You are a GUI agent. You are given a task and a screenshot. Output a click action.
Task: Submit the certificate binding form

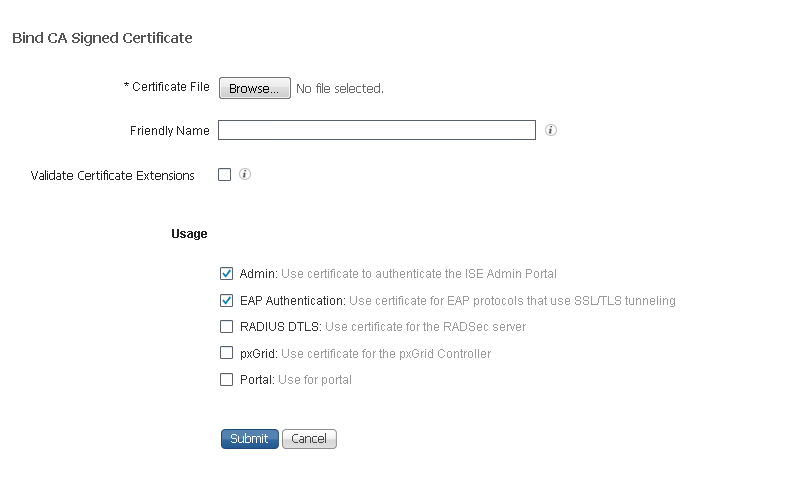coord(250,439)
